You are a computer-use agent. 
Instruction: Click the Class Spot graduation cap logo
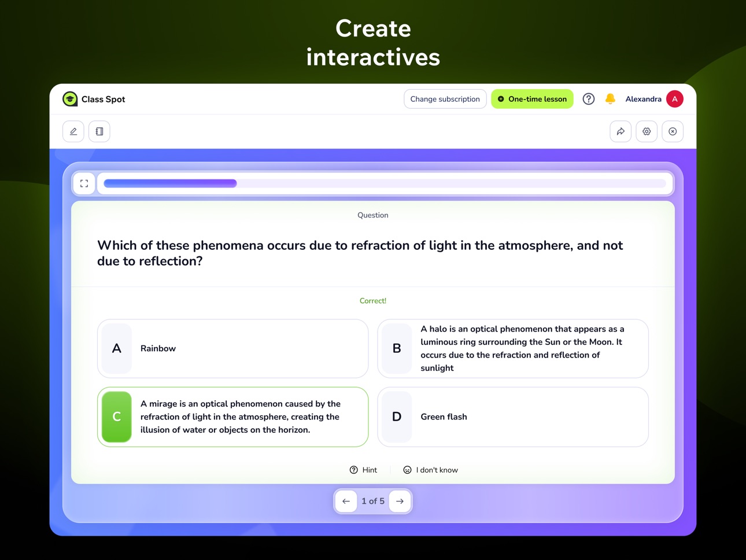click(70, 99)
